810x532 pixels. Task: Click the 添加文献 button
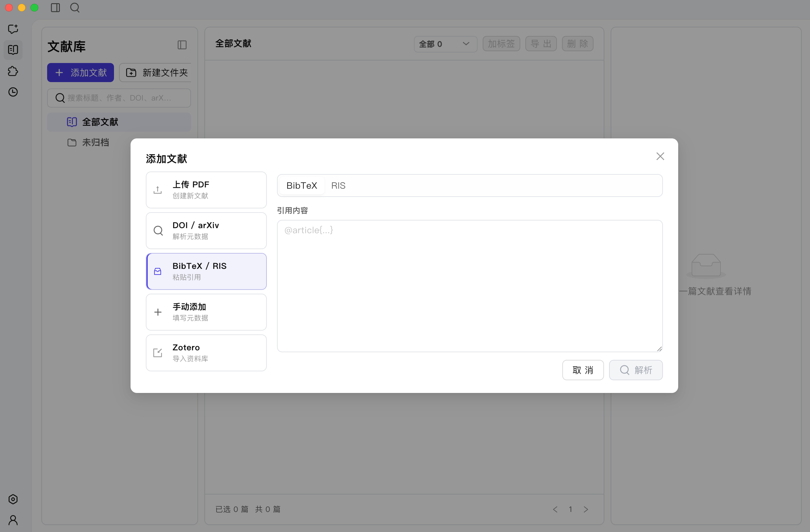[81, 73]
